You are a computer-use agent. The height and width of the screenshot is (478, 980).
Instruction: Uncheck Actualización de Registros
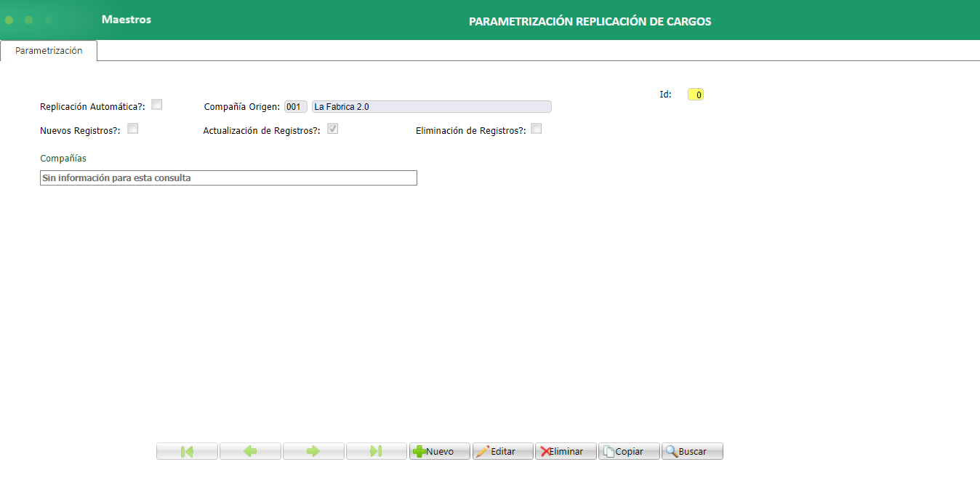(333, 128)
